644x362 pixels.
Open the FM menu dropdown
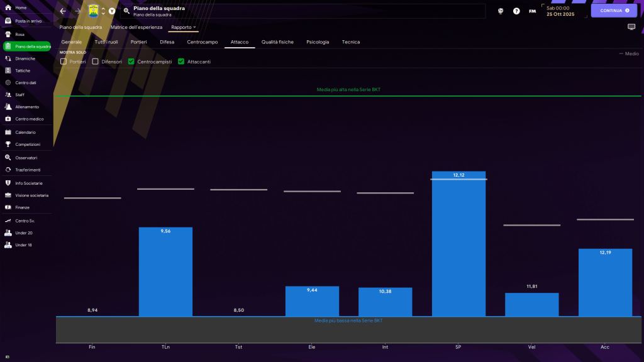click(533, 11)
